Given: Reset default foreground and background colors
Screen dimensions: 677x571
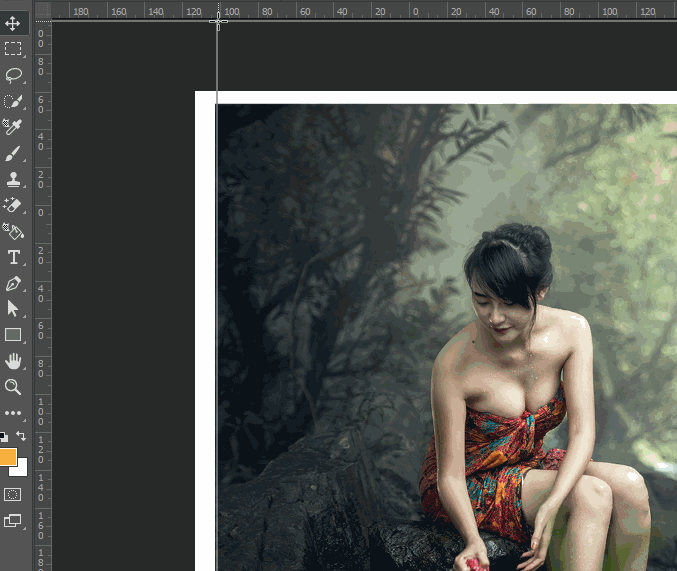Looking at the screenshot, I should tap(4, 437).
